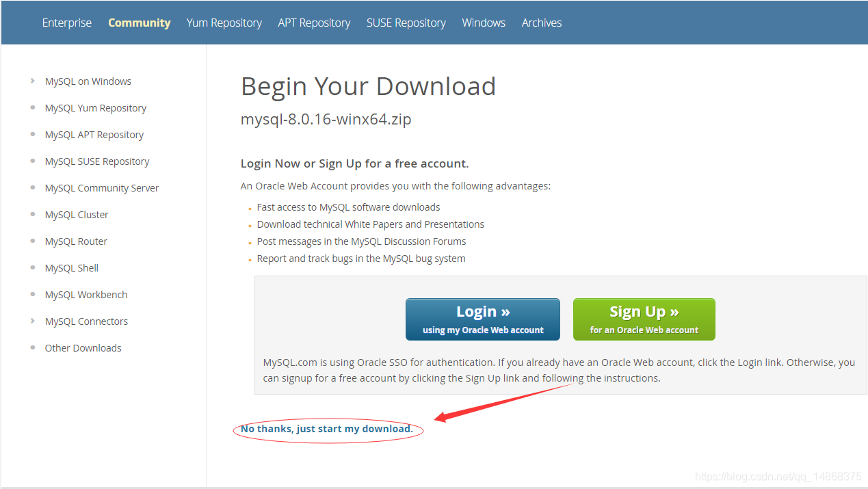Screen dimensions: 868x489
Task: Click No thanks, just start my download
Action: click(327, 429)
